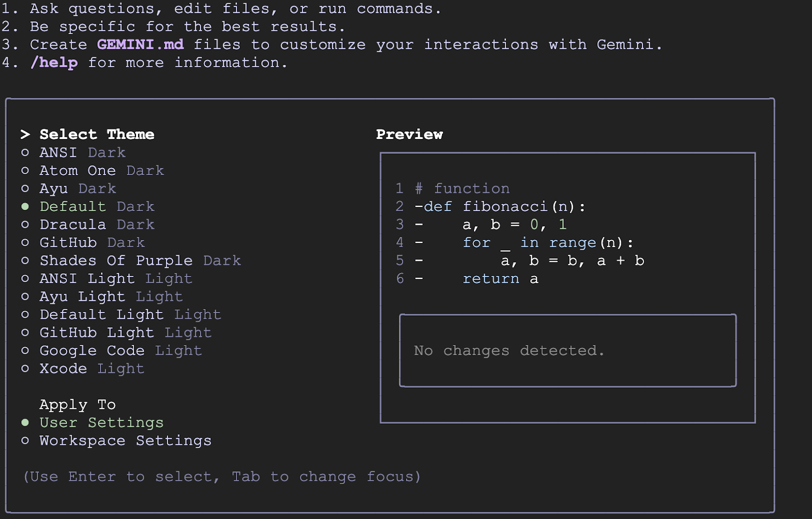
Task: Click the /help command text
Action: click(x=54, y=63)
